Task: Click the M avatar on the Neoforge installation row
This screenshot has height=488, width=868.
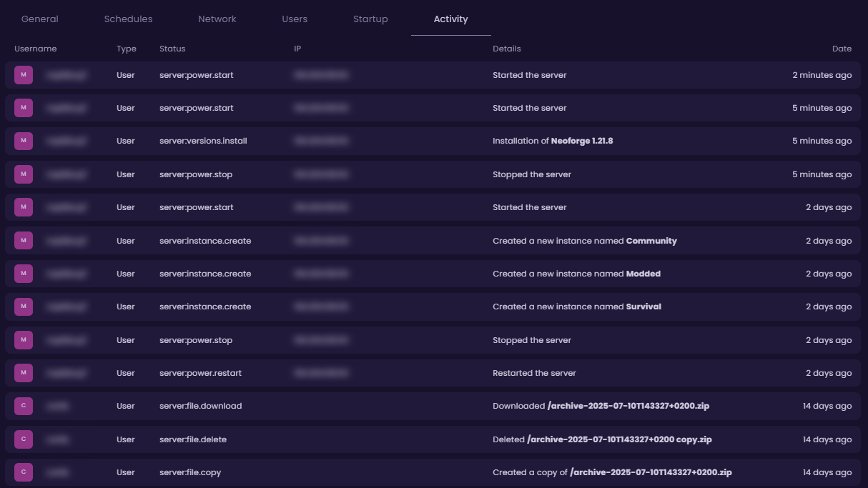Action: (x=24, y=141)
